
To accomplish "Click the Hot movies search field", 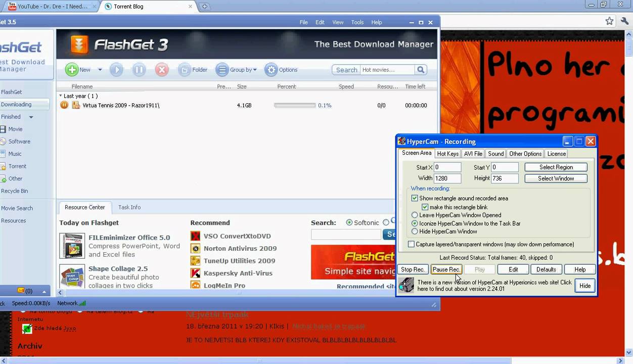I will click(x=387, y=70).
